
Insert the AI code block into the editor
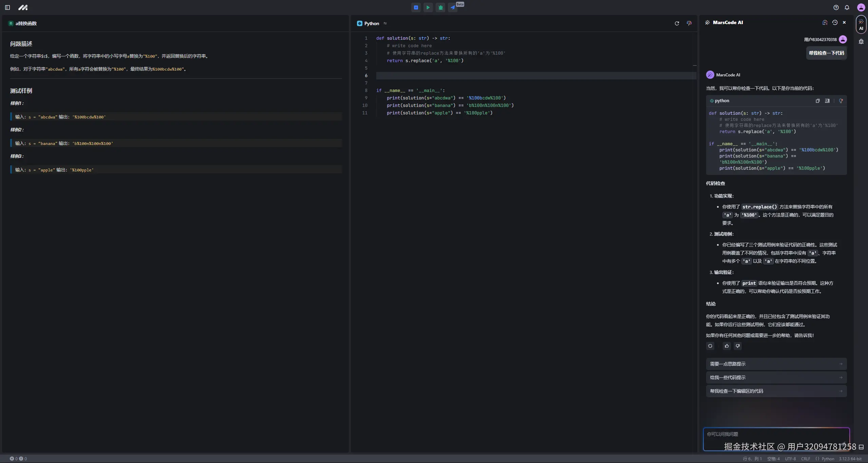click(x=827, y=101)
